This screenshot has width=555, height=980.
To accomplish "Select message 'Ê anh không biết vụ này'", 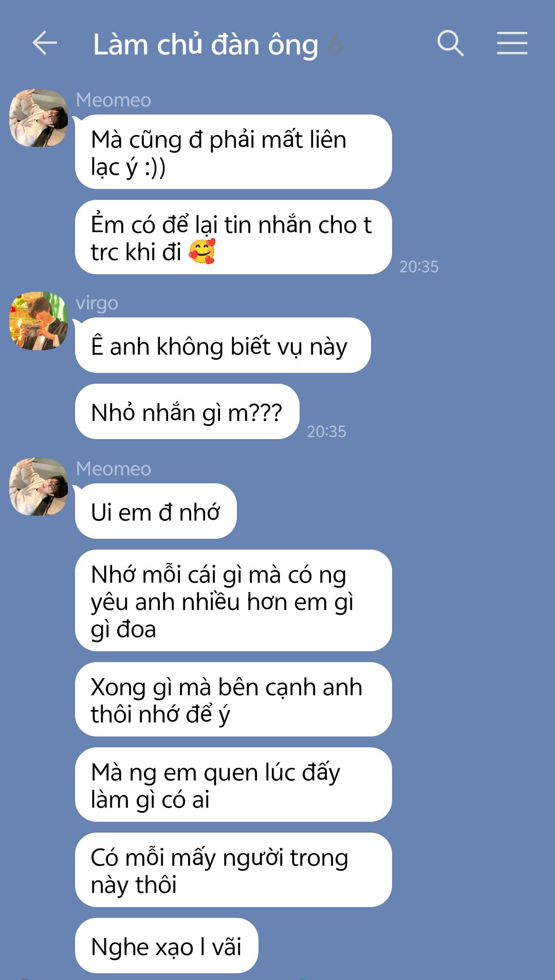I will coord(223,345).
